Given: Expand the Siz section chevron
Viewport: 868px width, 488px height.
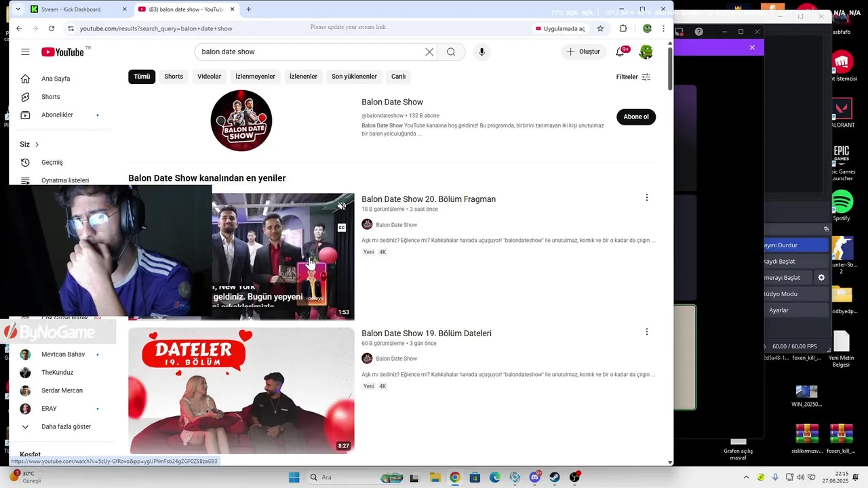Looking at the screenshot, I should coord(37,144).
